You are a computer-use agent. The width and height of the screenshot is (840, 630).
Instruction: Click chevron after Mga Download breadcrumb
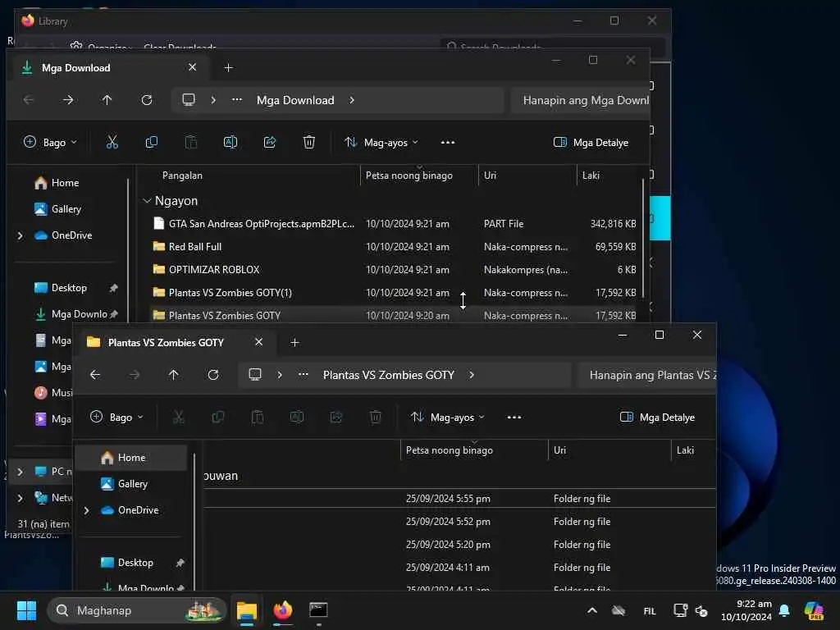coord(352,100)
